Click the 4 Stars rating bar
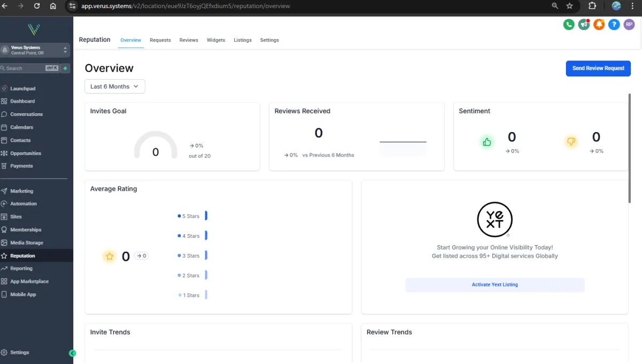The width and height of the screenshot is (642, 364). coord(206,236)
